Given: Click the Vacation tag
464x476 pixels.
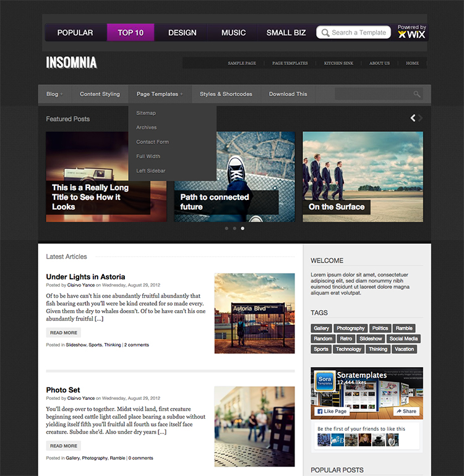Looking at the screenshot, I should [x=404, y=349].
